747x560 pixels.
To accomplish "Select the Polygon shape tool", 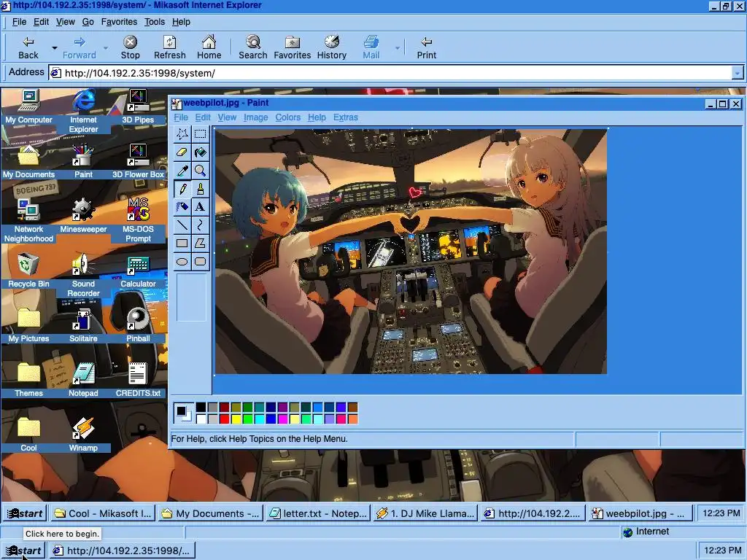I will pos(201,244).
